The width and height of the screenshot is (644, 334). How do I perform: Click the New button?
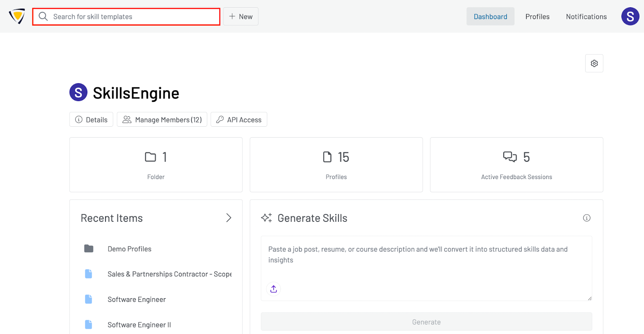click(241, 16)
